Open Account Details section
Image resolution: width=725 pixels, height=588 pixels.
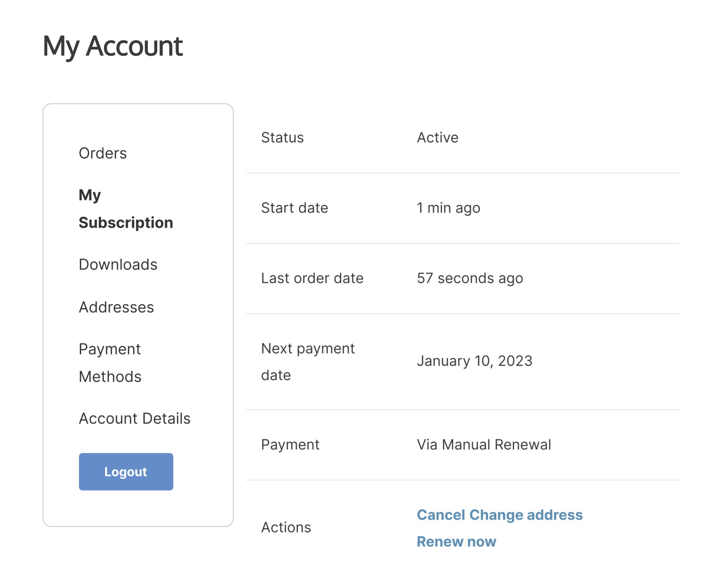(x=134, y=418)
